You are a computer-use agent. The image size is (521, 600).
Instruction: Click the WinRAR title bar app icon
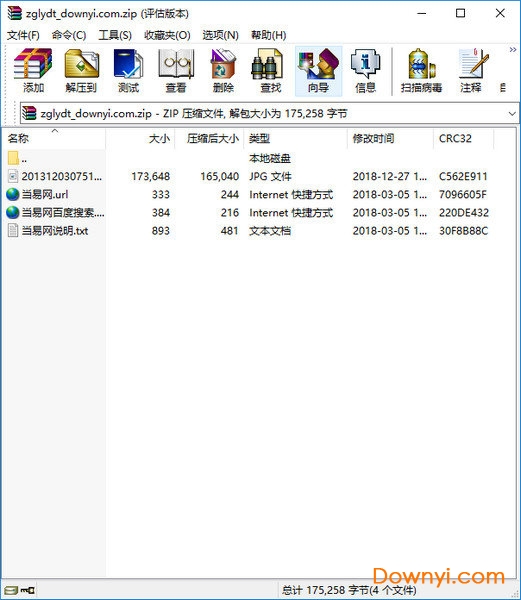[15, 13]
